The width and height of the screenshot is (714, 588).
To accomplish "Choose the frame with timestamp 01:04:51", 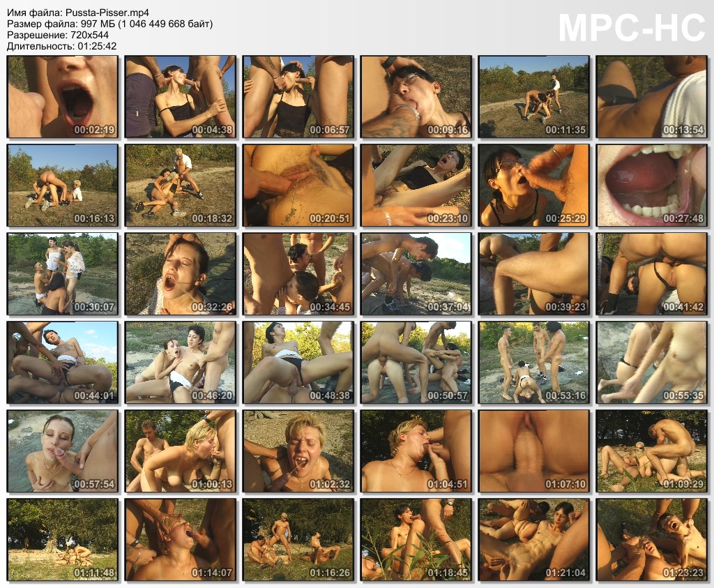I will click(416, 451).
